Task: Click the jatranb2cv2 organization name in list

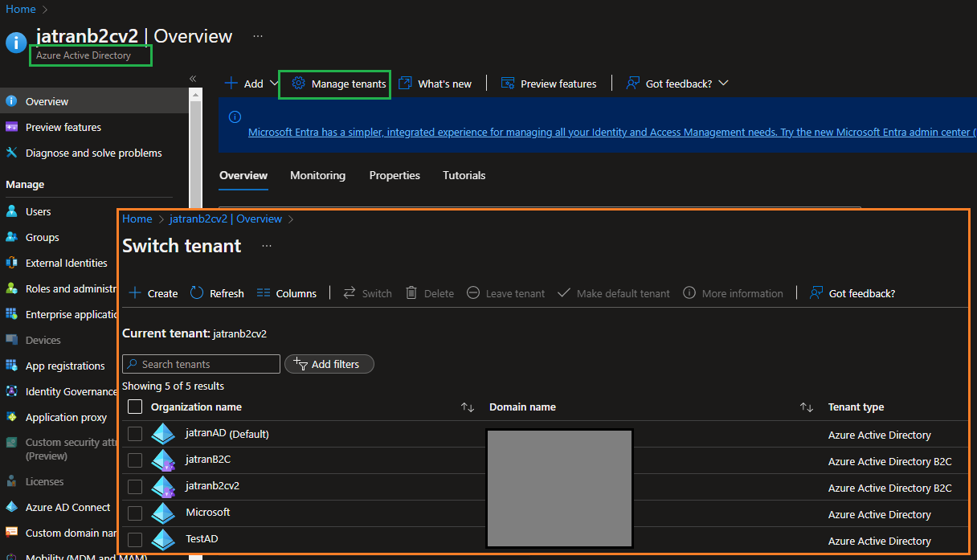Action: [x=212, y=485]
